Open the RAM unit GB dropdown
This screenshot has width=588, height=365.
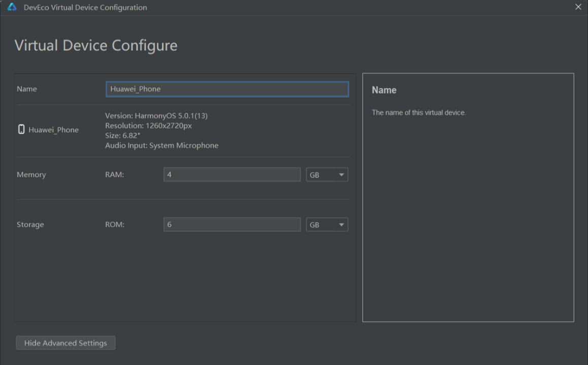(327, 174)
